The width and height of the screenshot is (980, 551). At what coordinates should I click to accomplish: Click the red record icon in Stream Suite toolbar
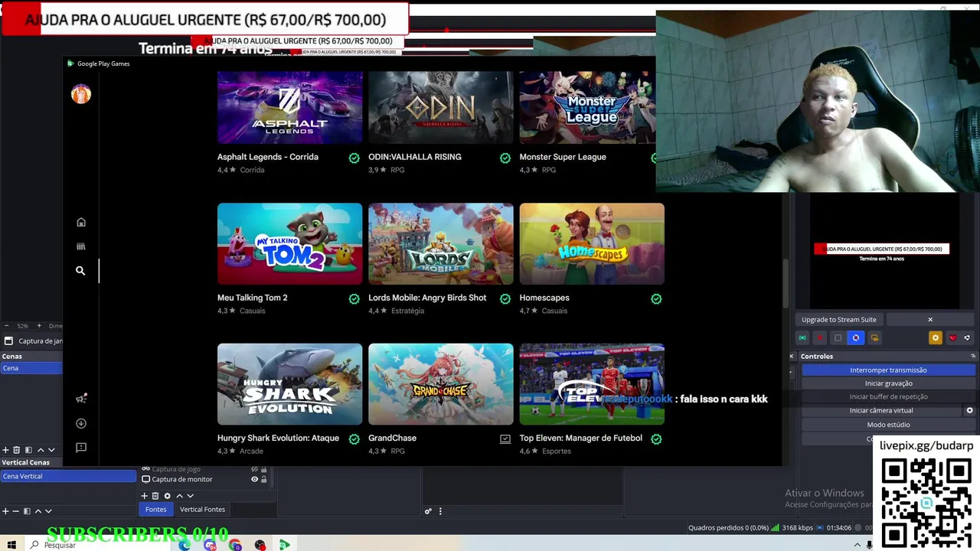(820, 337)
